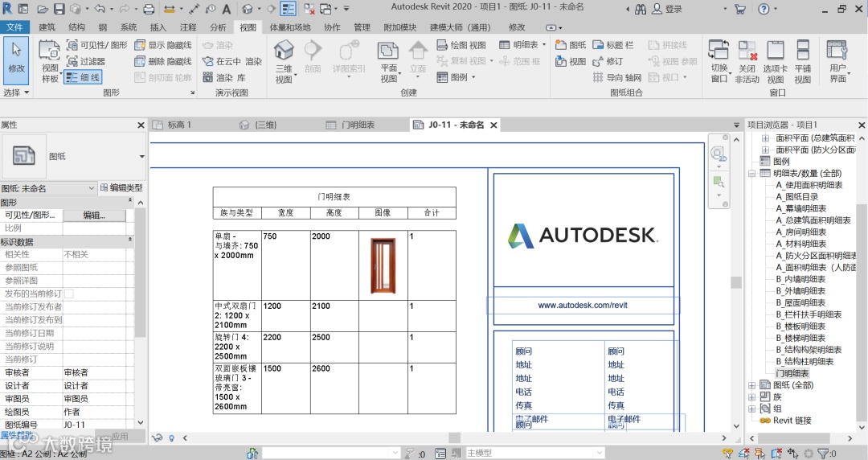Open Plan Views (平面视图) tool
The height and width of the screenshot is (460, 868).
(x=389, y=61)
